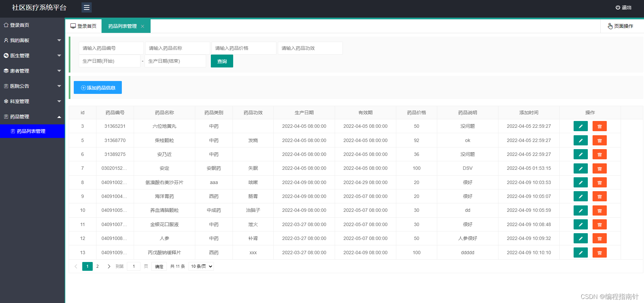The image size is (644, 303).
Task: Edit the 氢溴酸右美沙芬片 row
Action: tap(580, 182)
